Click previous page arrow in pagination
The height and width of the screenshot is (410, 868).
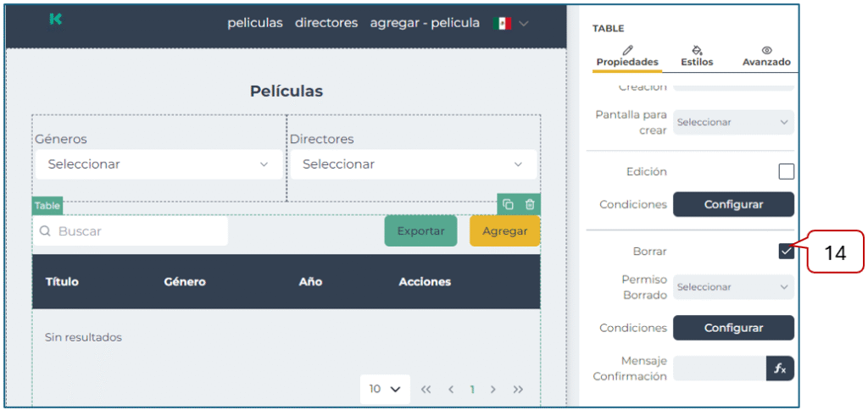click(451, 390)
